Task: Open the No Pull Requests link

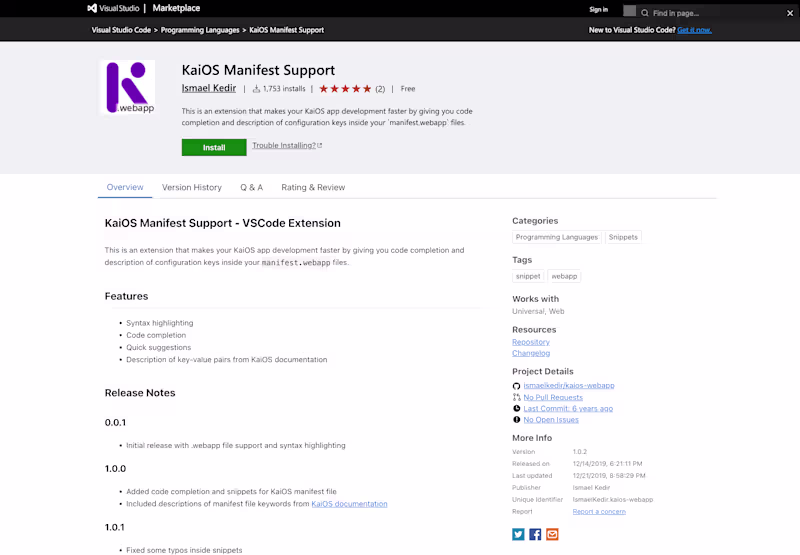Action: [553, 397]
